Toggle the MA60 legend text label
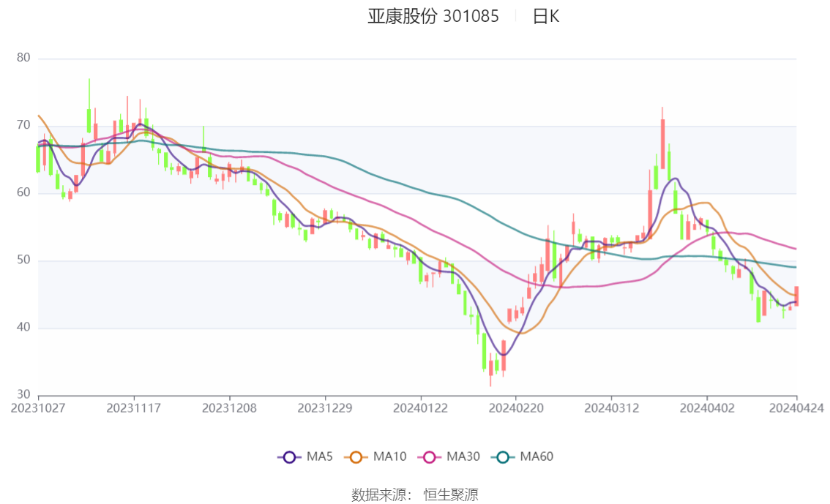The width and height of the screenshot is (830, 504). (x=536, y=457)
